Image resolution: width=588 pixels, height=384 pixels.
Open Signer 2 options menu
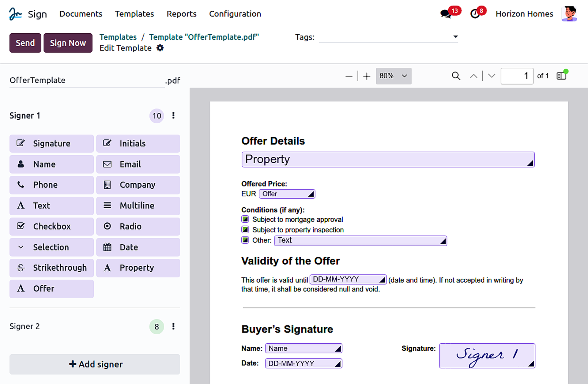pyautogui.click(x=173, y=326)
